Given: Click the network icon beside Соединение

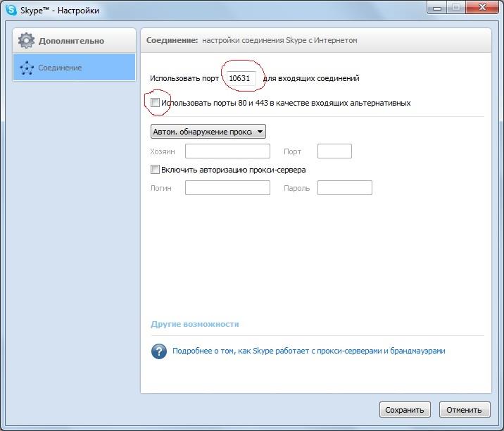Looking at the screenshot, I should [x=27, y=68].
